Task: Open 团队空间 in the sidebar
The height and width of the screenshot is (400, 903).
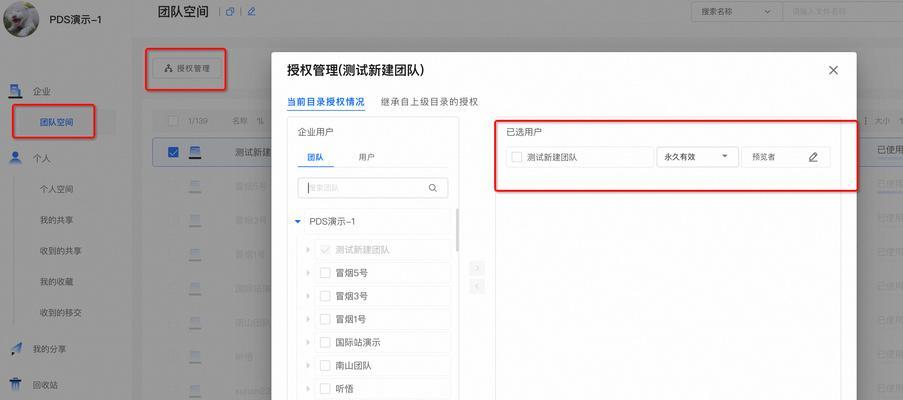Action: click(x=56, y=122)
